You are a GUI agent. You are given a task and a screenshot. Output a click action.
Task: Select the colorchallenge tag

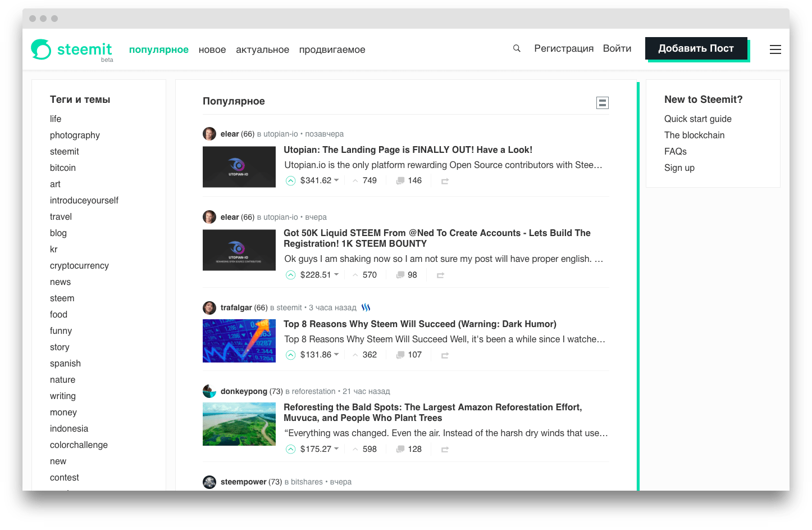[79, 445]
